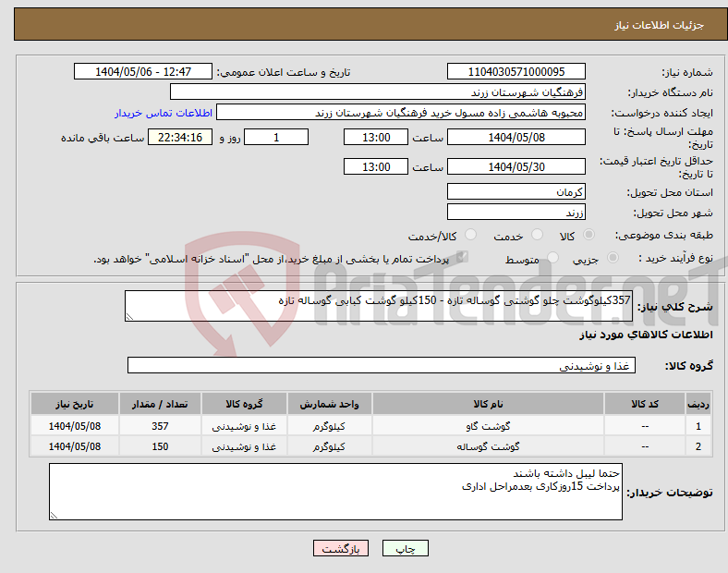
Task: Click the quantity cell 357
Action: 160,426
